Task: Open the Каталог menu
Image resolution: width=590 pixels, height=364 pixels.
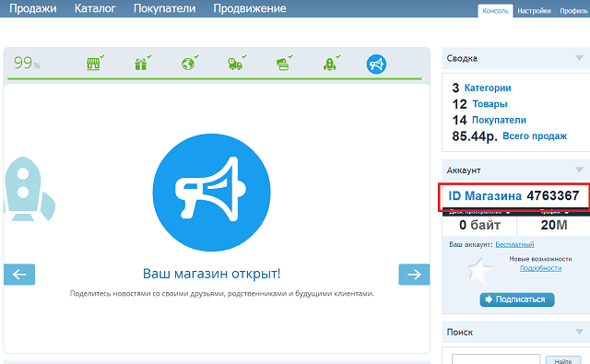Action: click(x=95, y=8)
